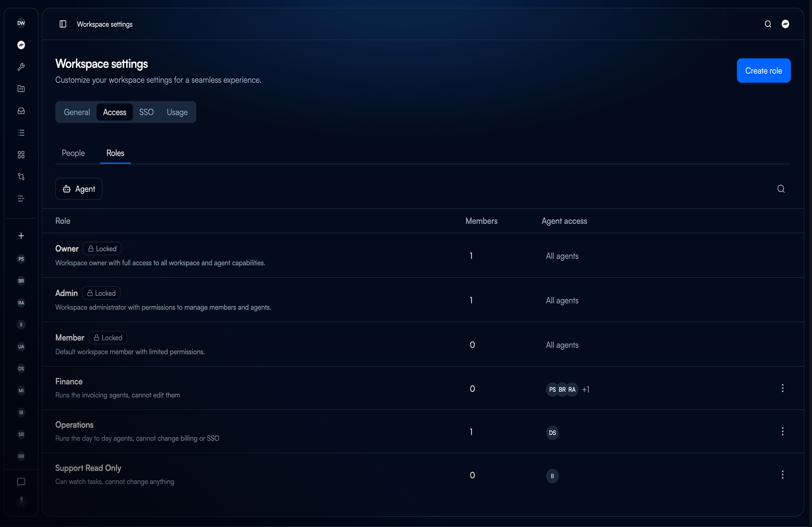812x527 pixels.
Task: Open the Operations role three-dot menu
Action: click(x=782, y=432)
